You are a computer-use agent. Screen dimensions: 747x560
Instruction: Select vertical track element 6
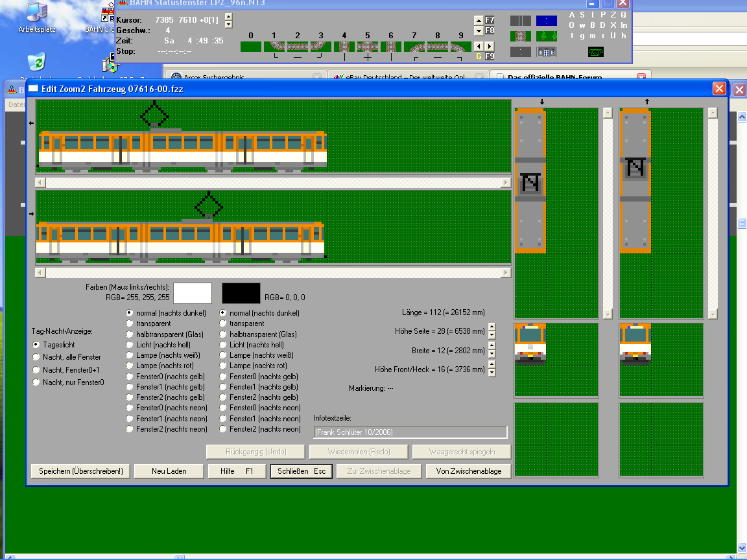pyautogui.click(x=391, y=47)
